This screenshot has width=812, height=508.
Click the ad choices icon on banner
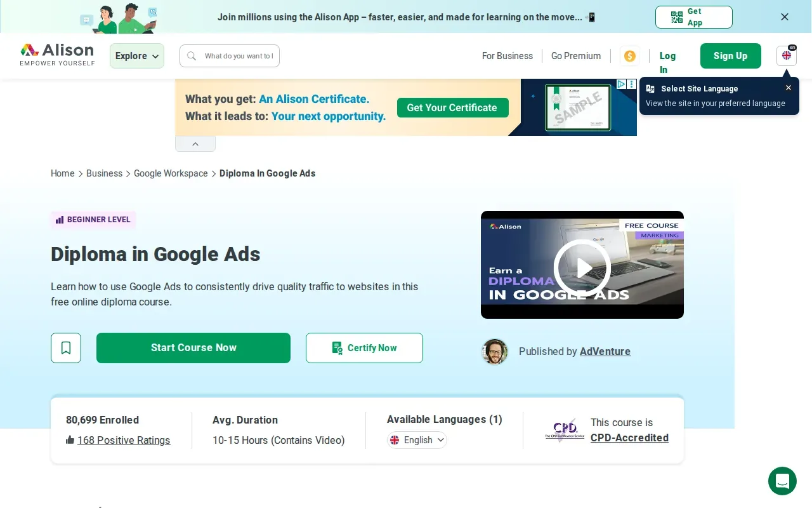pyautogui.click(x=622, y=84)
